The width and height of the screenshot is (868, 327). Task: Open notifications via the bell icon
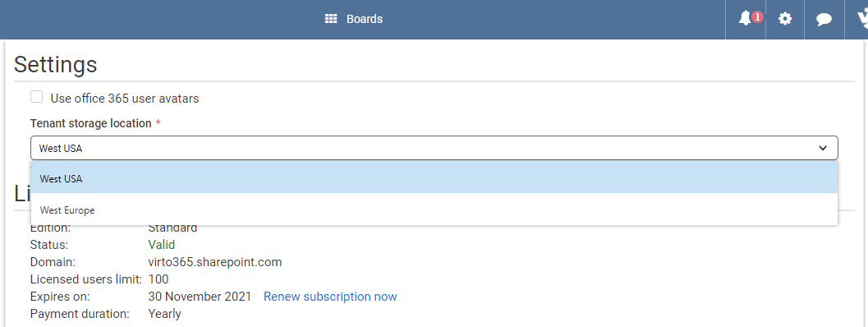coord(745,19)
